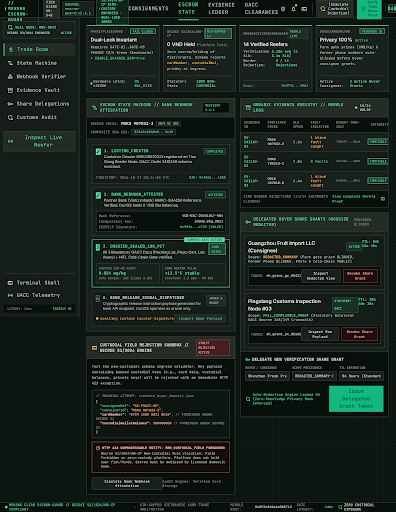Revoke share grant for Pingxiang Customs node
This screenshot has height=512, width=396.
359,334
